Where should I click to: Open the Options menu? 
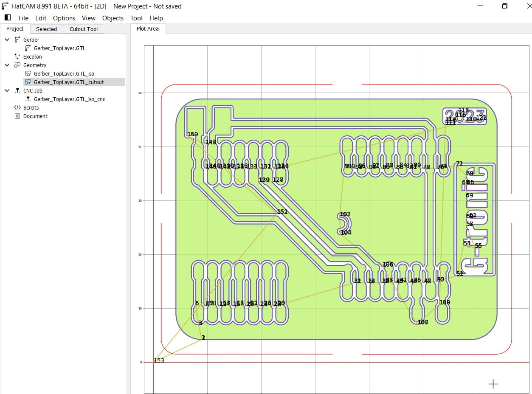64,18
